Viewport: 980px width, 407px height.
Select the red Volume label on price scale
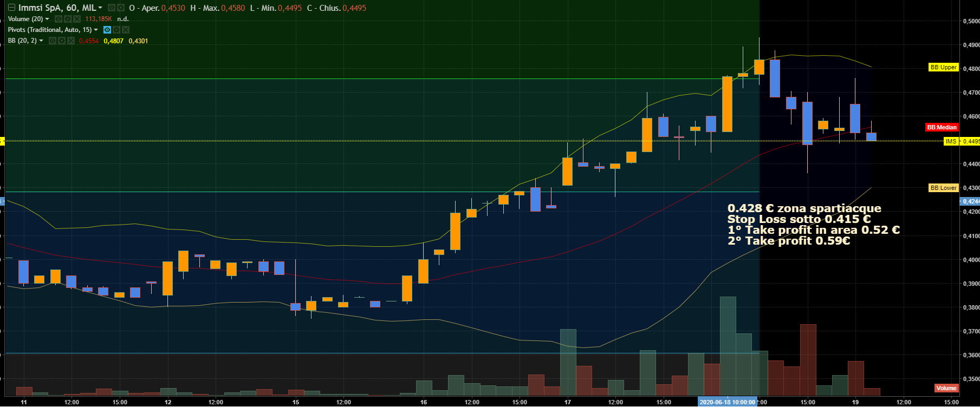click(946, 388)
